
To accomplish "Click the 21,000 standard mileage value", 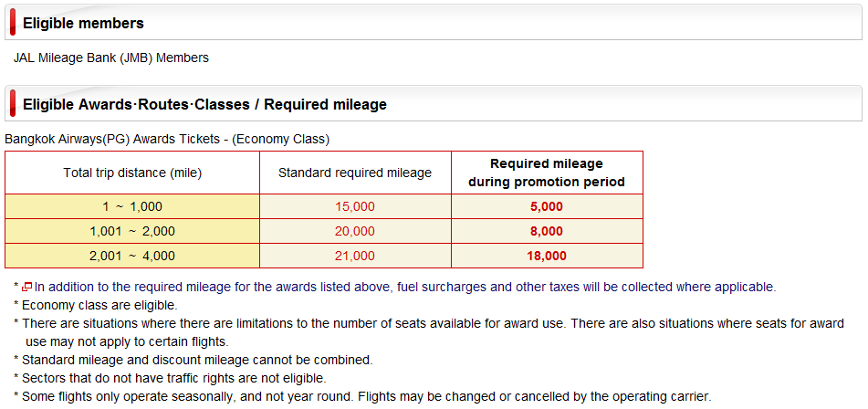I will (355, 256).
